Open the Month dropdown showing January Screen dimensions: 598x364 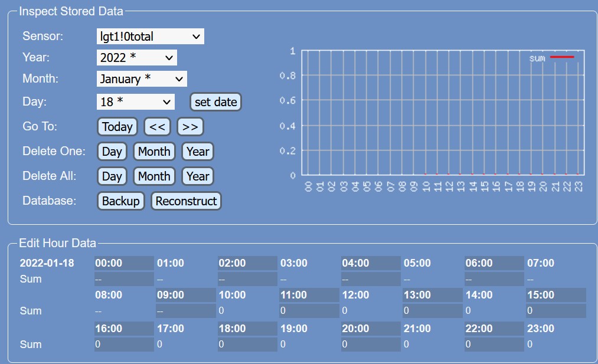(x=142, y=79)
